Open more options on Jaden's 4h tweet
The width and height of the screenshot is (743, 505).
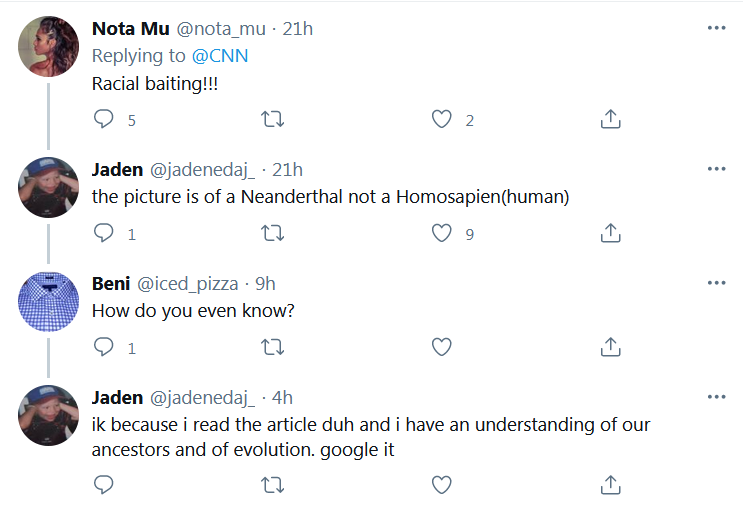(x=716, y=397)
